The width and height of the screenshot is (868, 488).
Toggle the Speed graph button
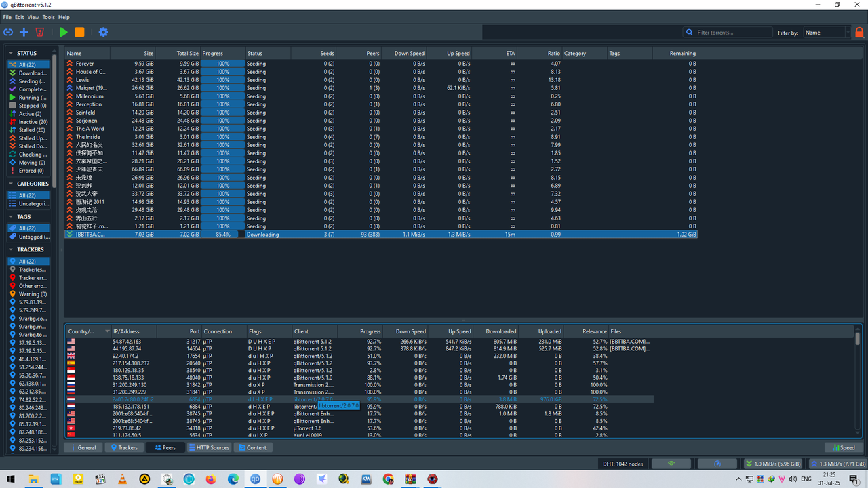pos(843,447)
